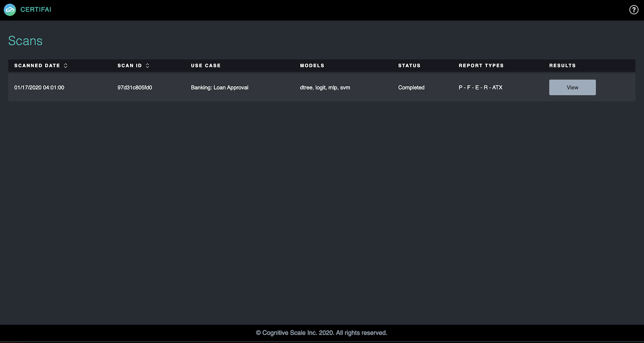Viewport: 644px width, 343px height.
Task: View results for the Loan Approval scan
Action: click(572, 87)
